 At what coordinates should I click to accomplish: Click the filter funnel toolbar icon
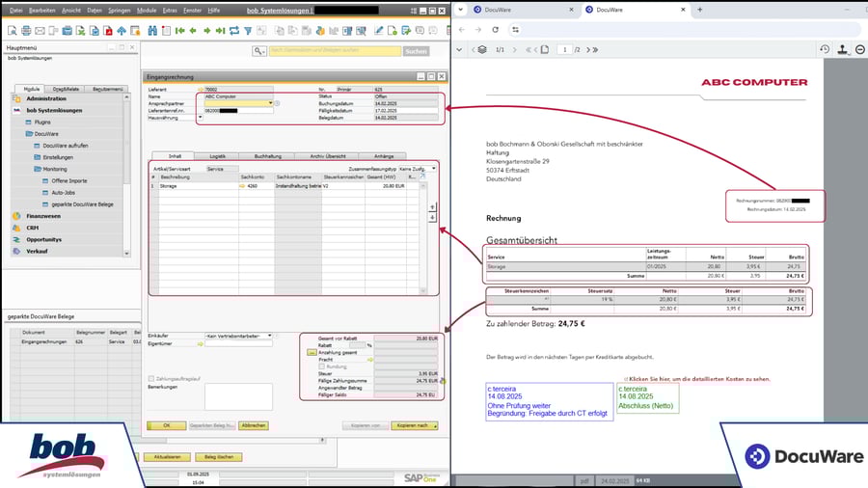[x=248, y=31]
